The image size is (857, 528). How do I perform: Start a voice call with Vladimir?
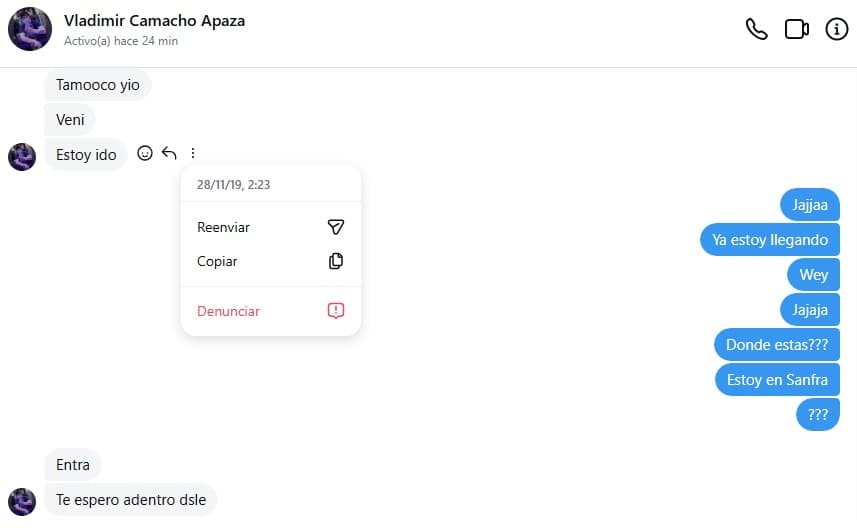(757, 29)
